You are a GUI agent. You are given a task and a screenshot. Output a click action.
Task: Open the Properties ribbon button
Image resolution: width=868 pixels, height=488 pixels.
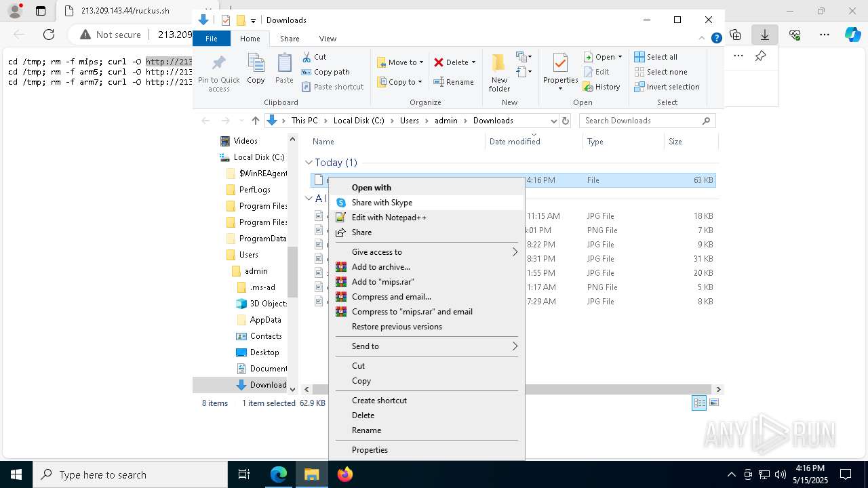point(560,72)
